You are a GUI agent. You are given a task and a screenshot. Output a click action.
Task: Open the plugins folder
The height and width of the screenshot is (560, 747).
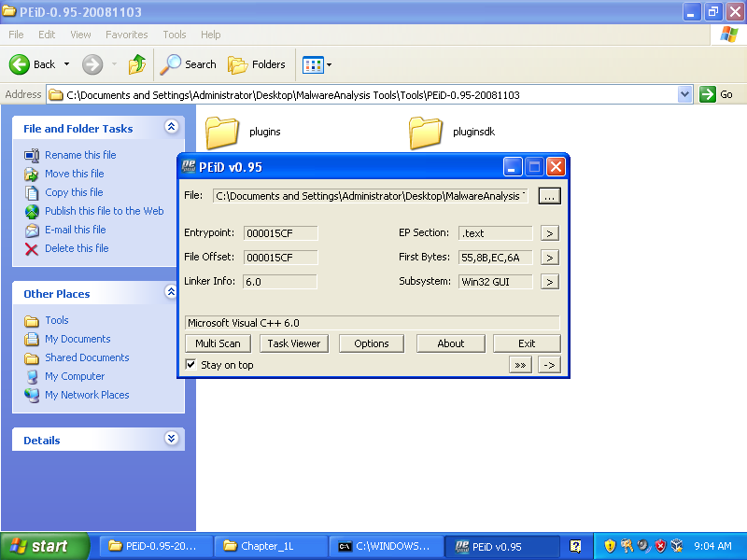coord(223,132)
